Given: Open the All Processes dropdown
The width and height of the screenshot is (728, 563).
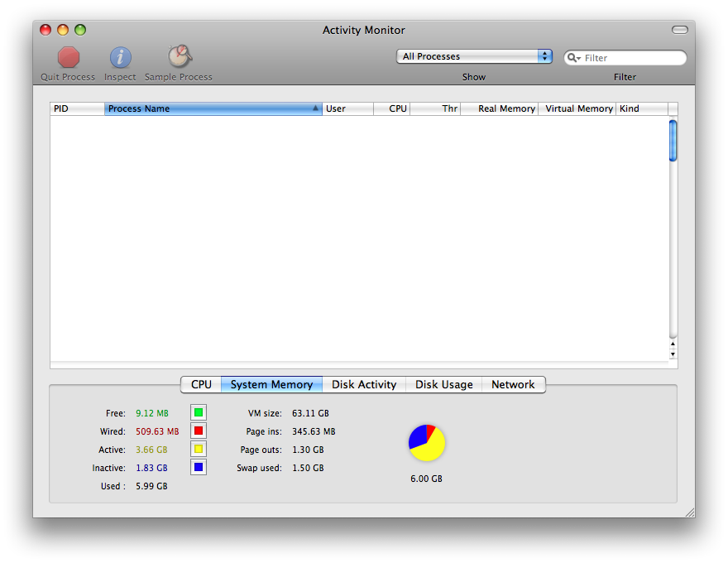Looking at the screenshot, I should tap(474, 56).
